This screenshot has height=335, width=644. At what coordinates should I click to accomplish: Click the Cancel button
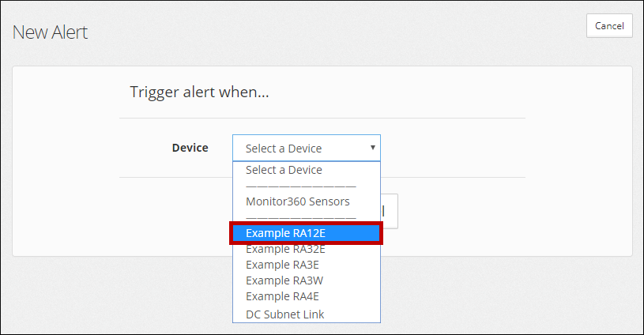609,26
